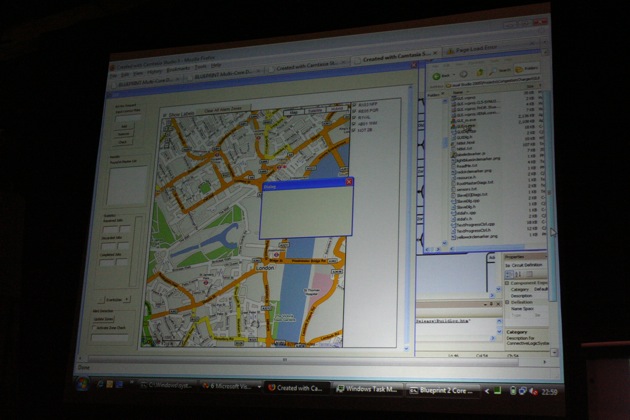Open the History menu in Firefox
Image resolution: width=630 pixels, height=420 pixels.
[x=155, y=72]
